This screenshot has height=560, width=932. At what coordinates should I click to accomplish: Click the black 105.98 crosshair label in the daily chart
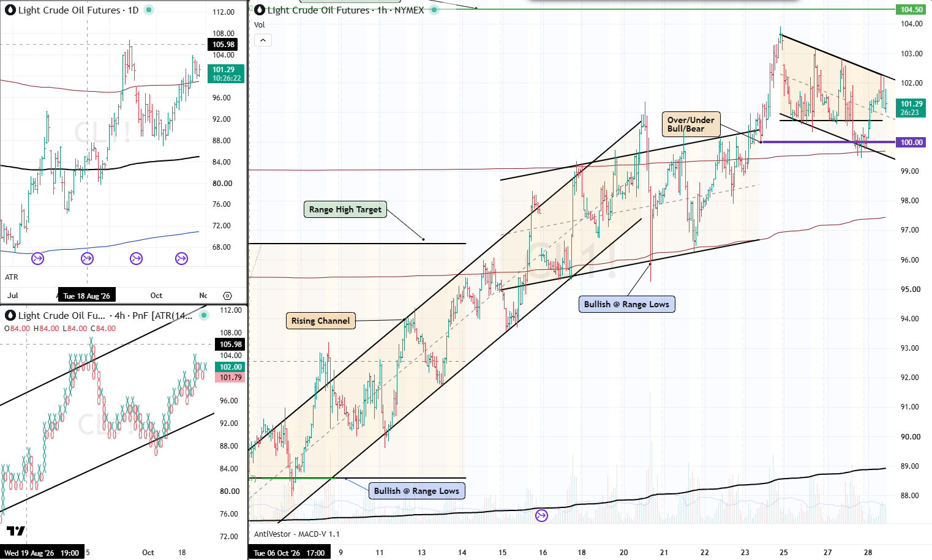coord(224,45)
